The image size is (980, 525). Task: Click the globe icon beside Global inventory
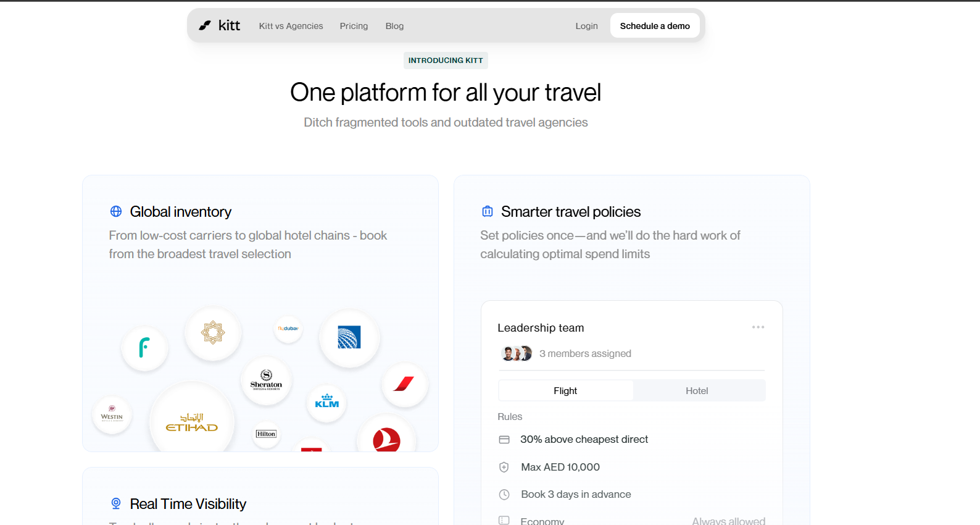pos(116,211)
